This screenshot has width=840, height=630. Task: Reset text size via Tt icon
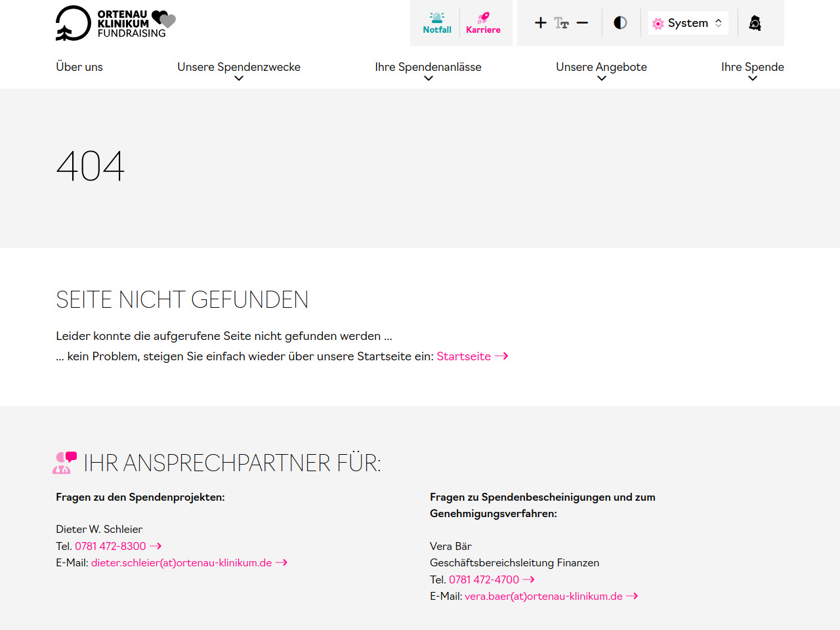[561, 23]
